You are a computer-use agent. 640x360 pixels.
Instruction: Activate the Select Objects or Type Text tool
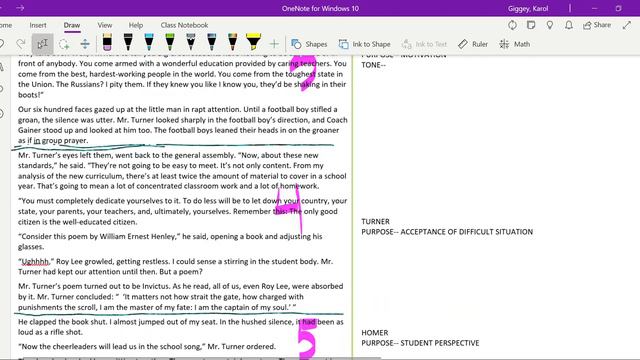click(42, 44)
